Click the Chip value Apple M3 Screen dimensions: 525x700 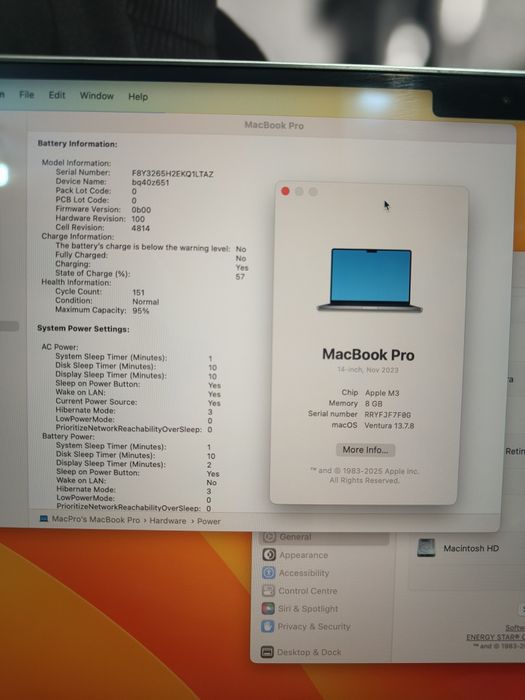(x=382, y=393)
